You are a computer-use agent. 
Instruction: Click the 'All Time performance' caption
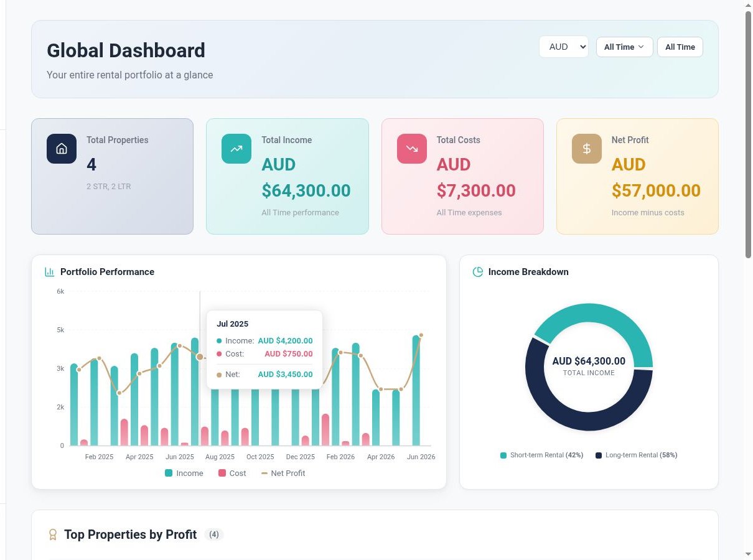(x=300, y=213)
